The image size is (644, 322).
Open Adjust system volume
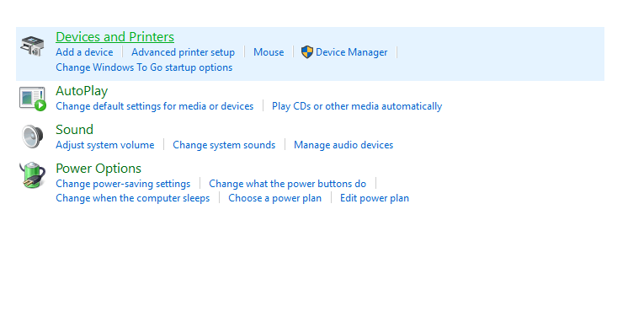tap(105, 145)
